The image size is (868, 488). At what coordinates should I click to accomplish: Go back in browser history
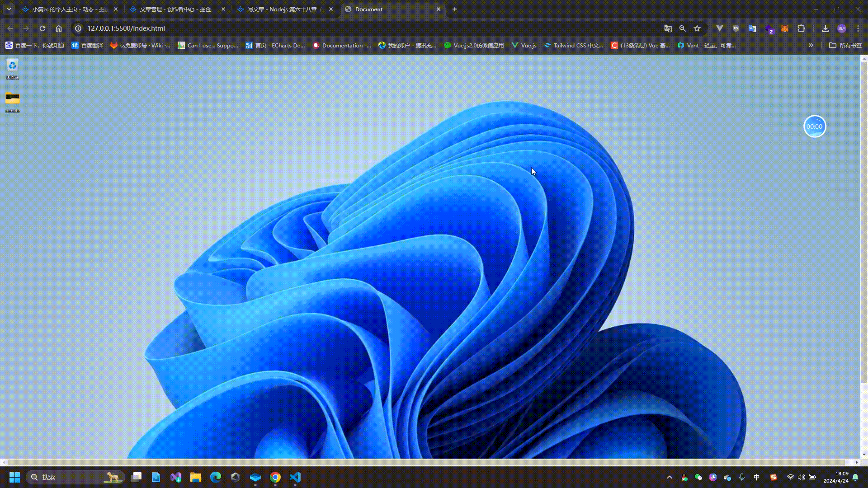(10, 28)
